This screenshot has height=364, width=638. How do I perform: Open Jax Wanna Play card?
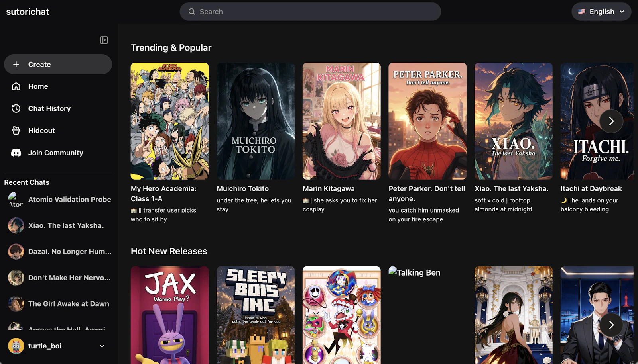click(170, 315)
